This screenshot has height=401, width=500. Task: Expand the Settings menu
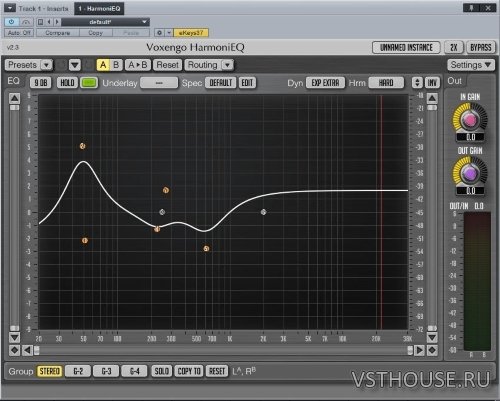coord(470,65)
